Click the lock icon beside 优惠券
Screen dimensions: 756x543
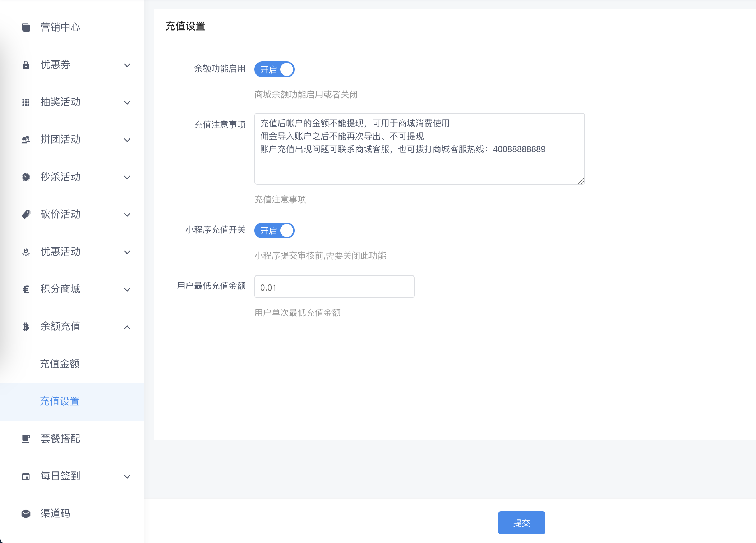coord(26,65)
